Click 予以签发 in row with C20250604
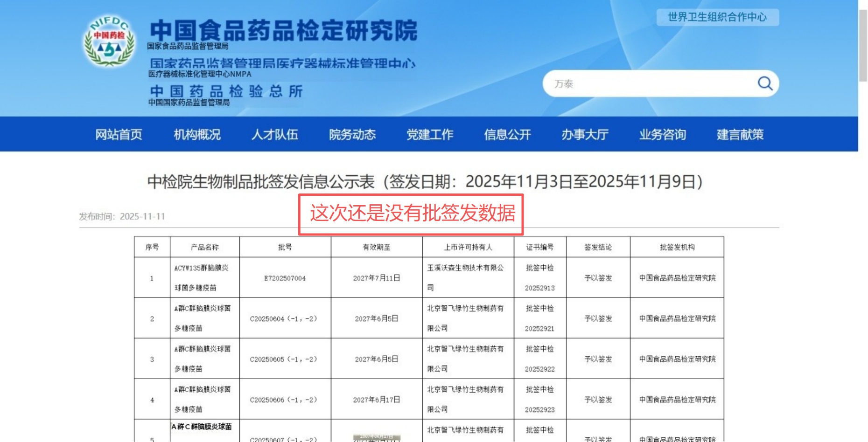868x442 pixels. point(598,318)
